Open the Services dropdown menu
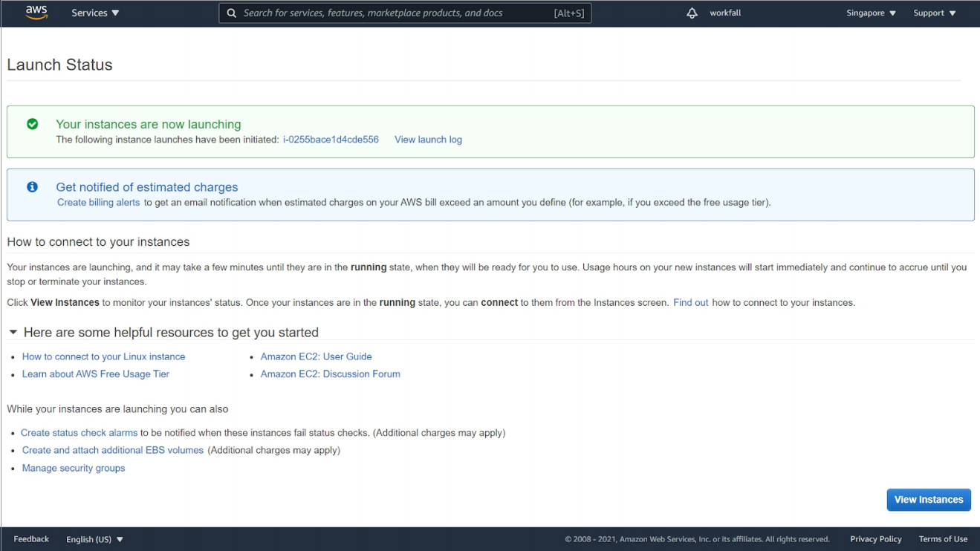 pyautogui.click(x=95, y=13)
